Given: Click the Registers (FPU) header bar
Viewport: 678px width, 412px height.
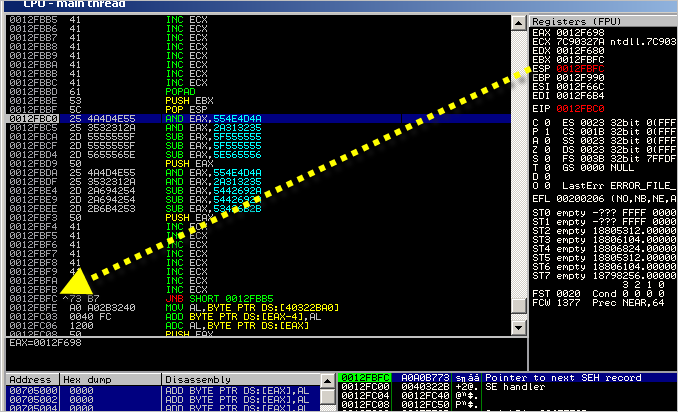Looking at the screenshot, I should pyautogui.click(x=602, y=21).
